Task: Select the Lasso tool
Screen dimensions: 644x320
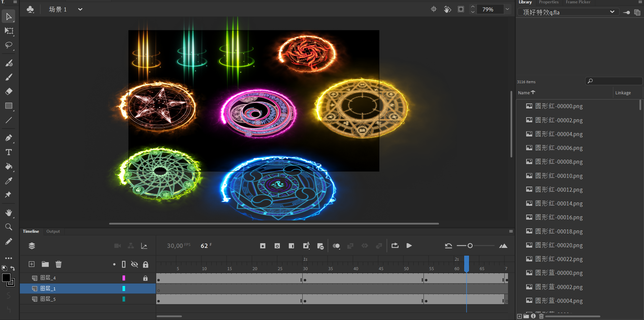Action: [9, 45]
